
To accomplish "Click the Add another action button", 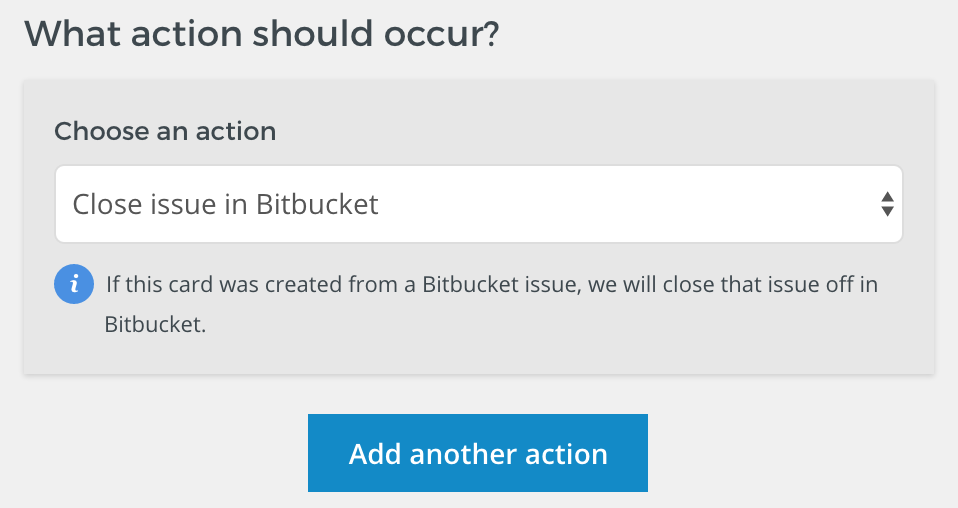I will pyautogui.click(x=478, y=453).
